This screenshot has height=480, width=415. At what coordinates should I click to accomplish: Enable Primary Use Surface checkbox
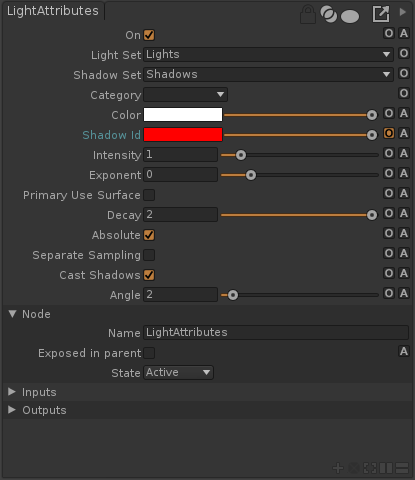pos(149,195)
